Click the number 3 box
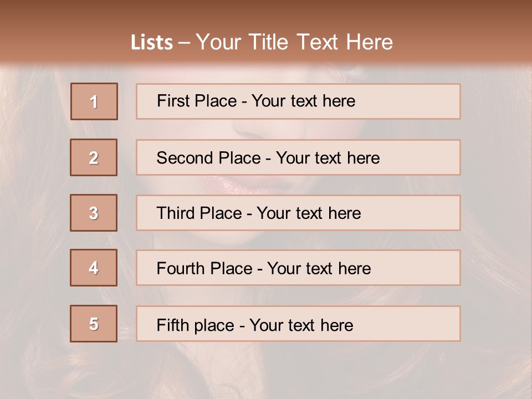 click(94, 213)
